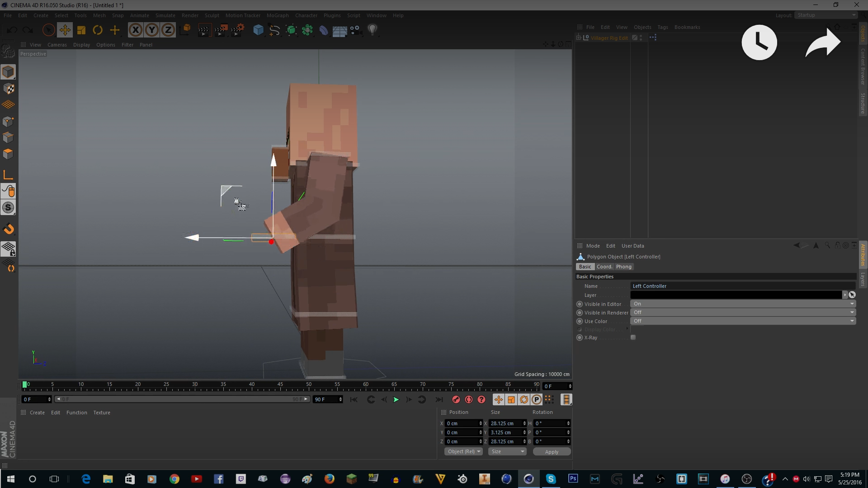
Task: Switch to Texture mode in left palette
Action: [x=8, y=89]
